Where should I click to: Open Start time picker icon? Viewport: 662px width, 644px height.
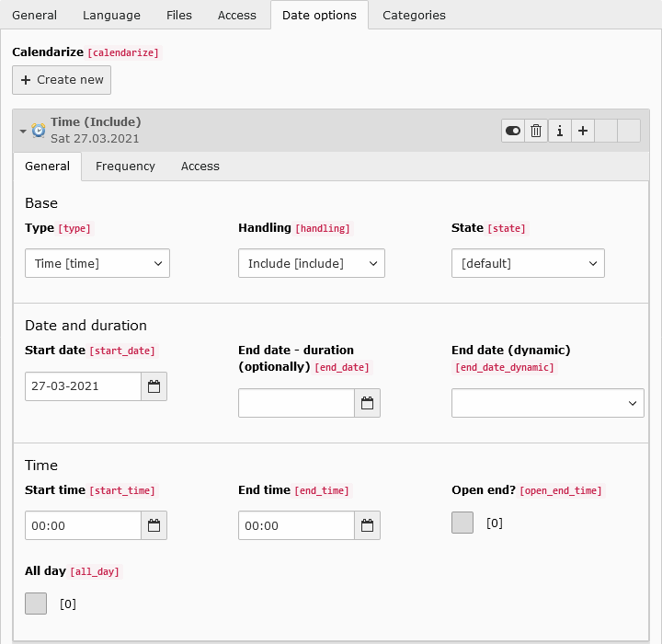coord(154,525)
